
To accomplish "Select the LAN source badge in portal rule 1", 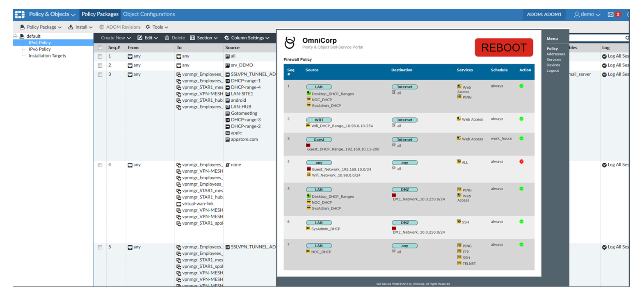I will click(x=319, y=87).
